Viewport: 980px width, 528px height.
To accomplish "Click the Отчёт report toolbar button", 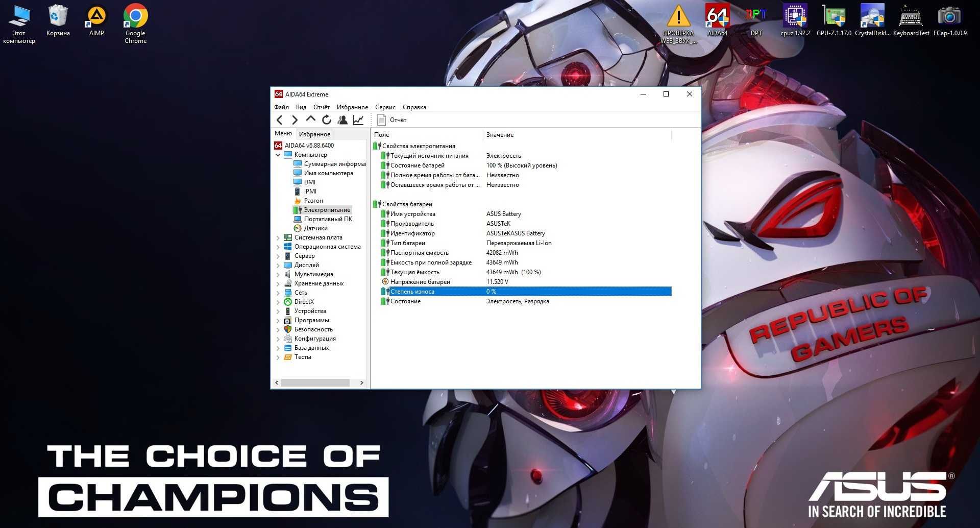I will coord(392,120).
